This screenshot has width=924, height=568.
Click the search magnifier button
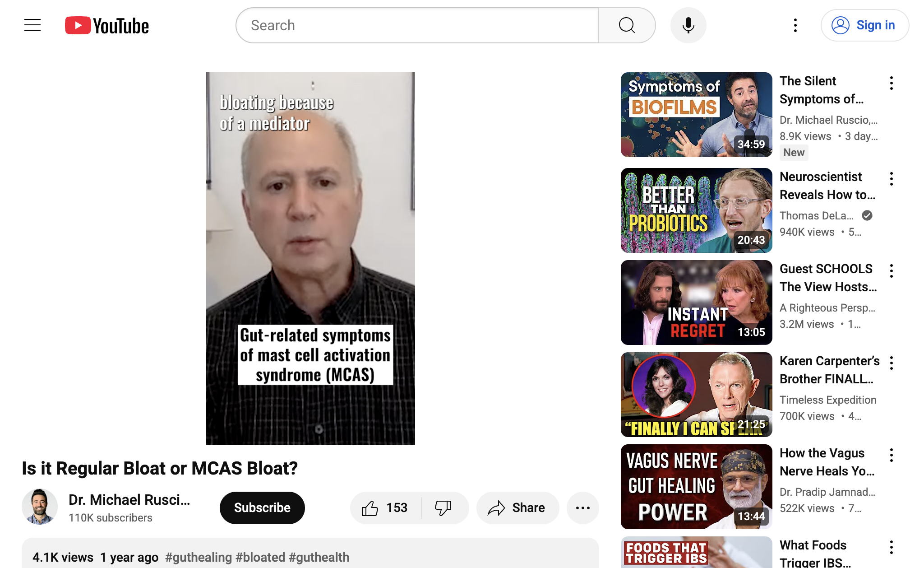click(x=627, y=25)
